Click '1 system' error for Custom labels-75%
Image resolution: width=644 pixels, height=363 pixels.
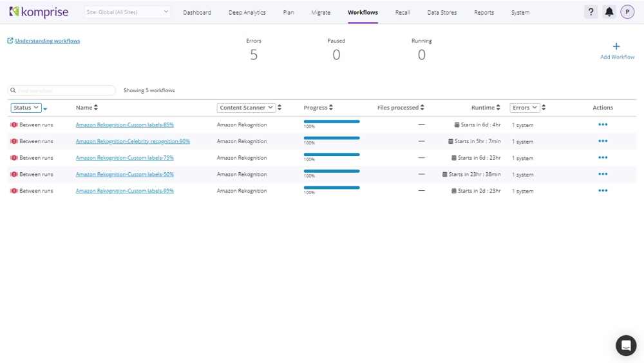click(x=522, y=158)
